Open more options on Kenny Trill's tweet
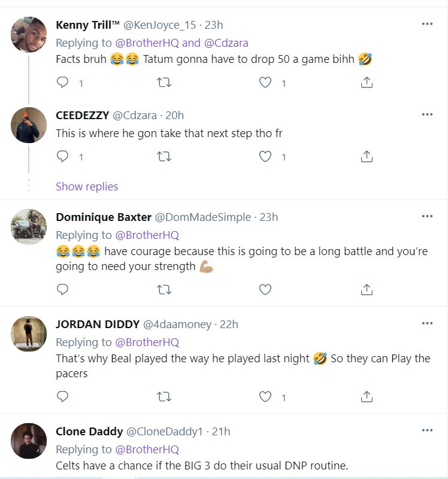The height and width of the screenshot is (479, 448). tap(427, 24)
